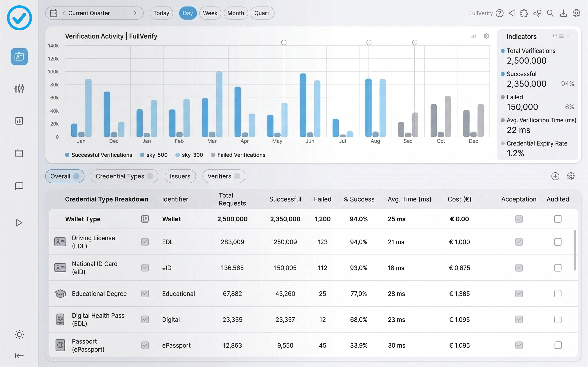This screenshot has width=588, height=367.
Task: Select the credentials ID card sidebar icon
Action: tap(19, 56)
